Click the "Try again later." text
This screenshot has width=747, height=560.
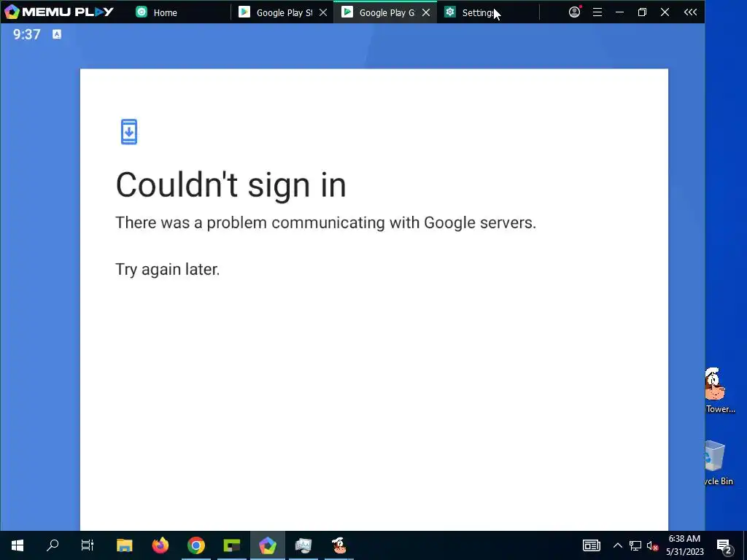pos(168,270)
